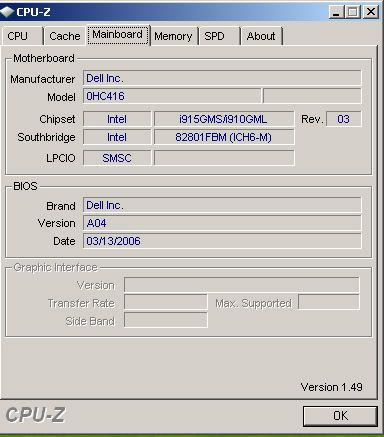Click the chipset field i915GMS/i910GML
The height and width of the screenshot is (437, 384).
coord(224,119)
